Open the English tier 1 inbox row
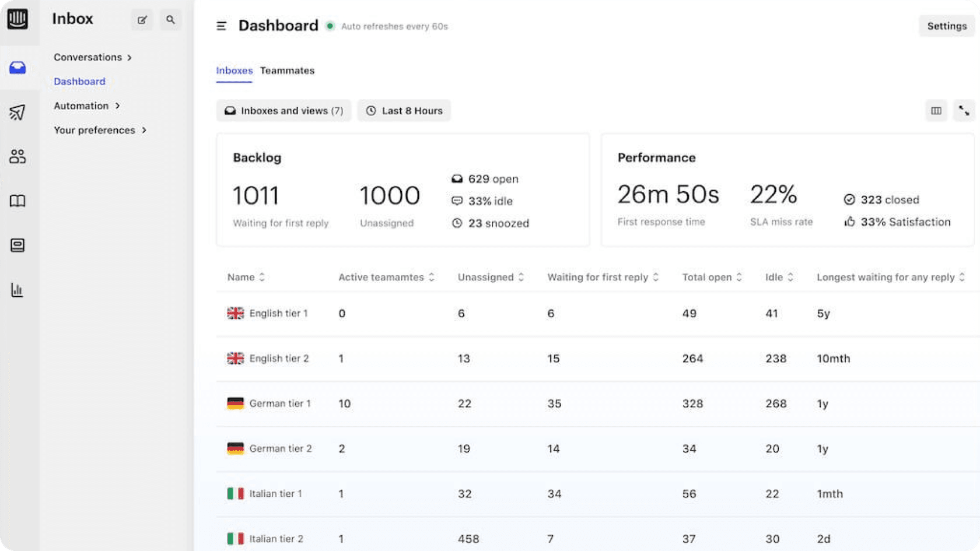This screenshot has height=551, width=980. pos(598,314)
